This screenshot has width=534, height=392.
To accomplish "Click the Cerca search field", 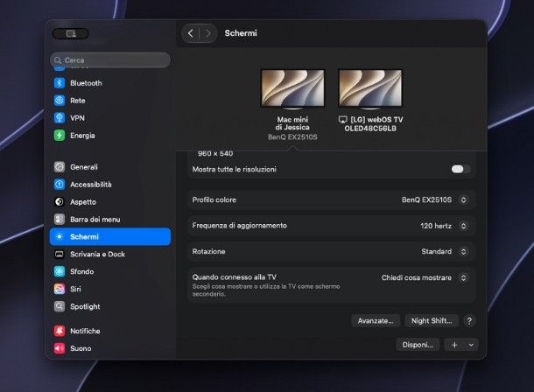I will pyautogui.click(x=110, y=60).
